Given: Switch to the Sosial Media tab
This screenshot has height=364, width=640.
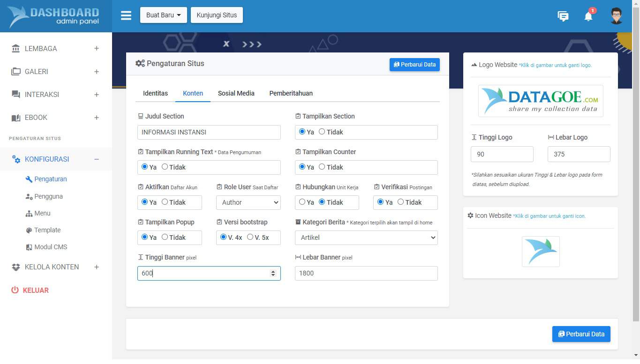Looking at the screenshot, I should tap(236, 93).
